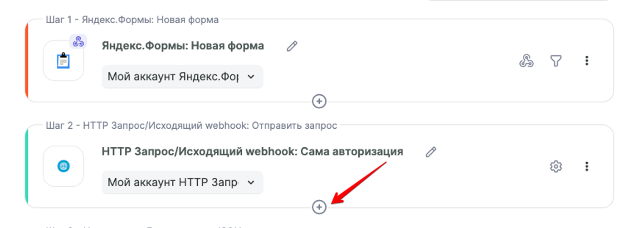The height and width of the screenshot is (228, 644).
Task: Click the purple webhook badge on the Yandex Forms icon
Action: point(78,41)
